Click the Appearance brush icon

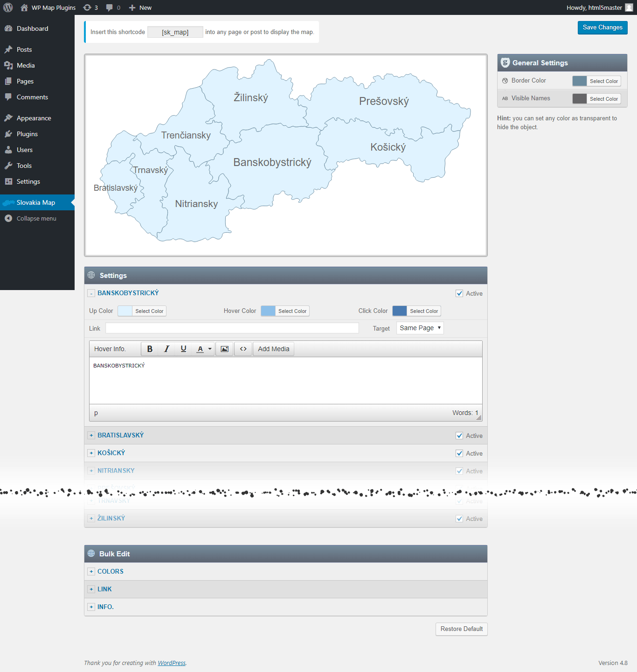pyautogui.click(x=8, y=118)
